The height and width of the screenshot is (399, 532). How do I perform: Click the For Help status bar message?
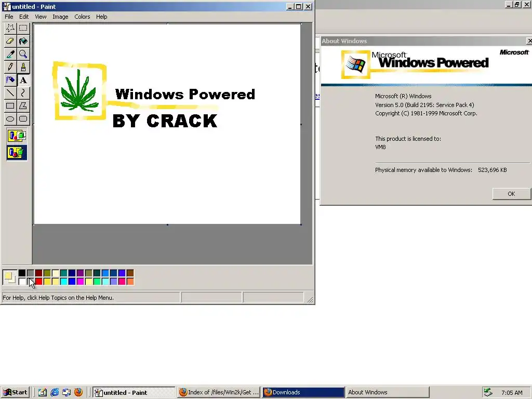(58, 298)
